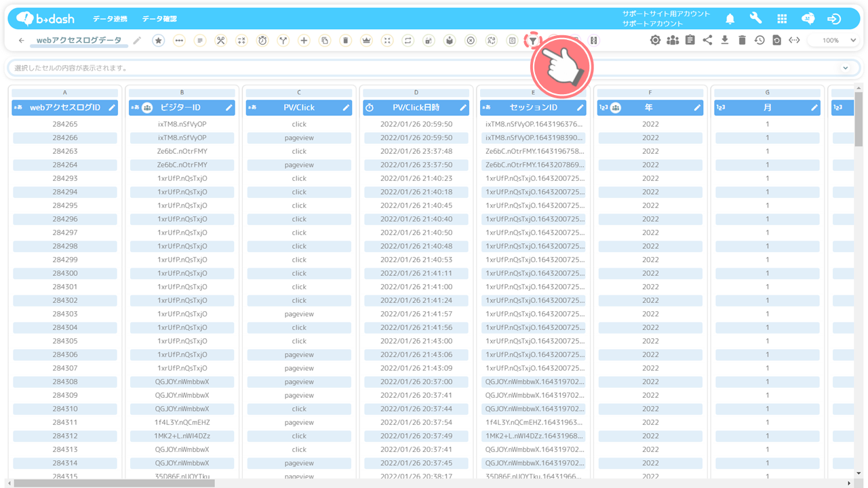Select cell 2022/01/26 23:37:48
This screenshot has height=488, width=868.
(x=416, y=151)
